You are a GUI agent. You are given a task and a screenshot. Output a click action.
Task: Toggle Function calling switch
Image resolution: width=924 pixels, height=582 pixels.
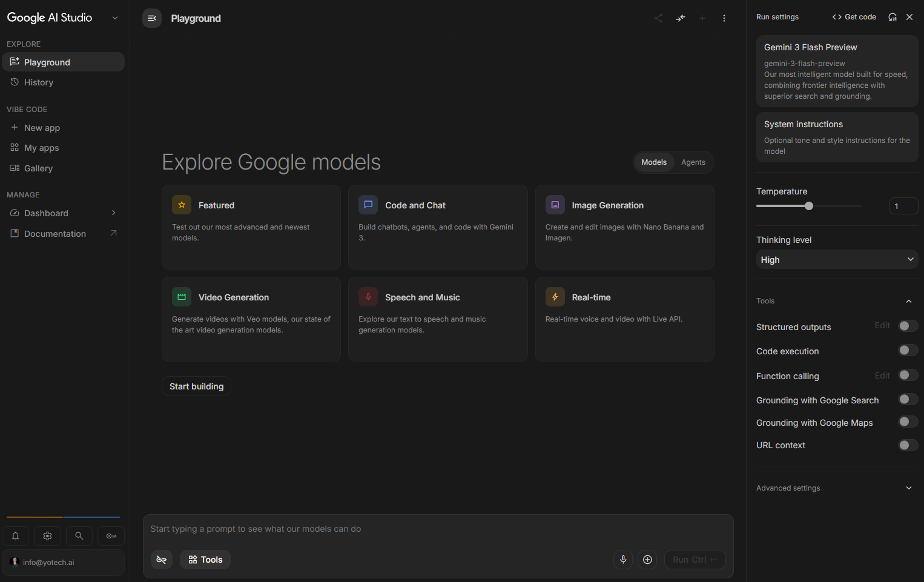tap(908, 375)
